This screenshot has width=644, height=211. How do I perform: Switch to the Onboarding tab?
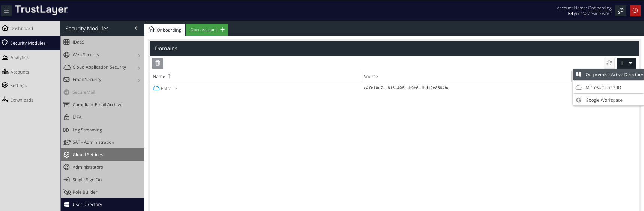coord(165,30)
